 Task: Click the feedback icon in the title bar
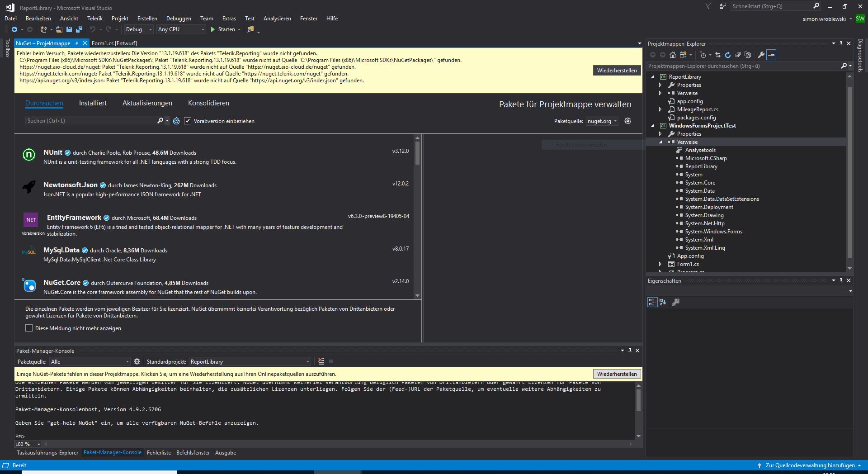coord(723,6)
